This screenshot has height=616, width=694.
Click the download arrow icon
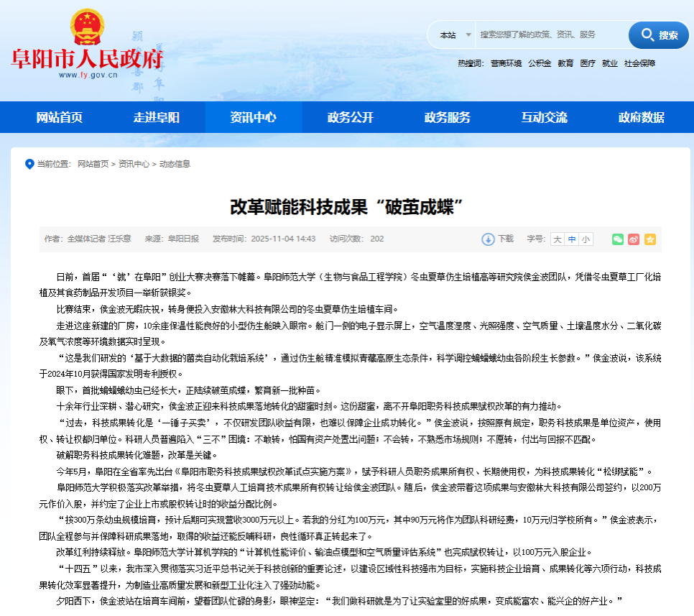point(488,239)
